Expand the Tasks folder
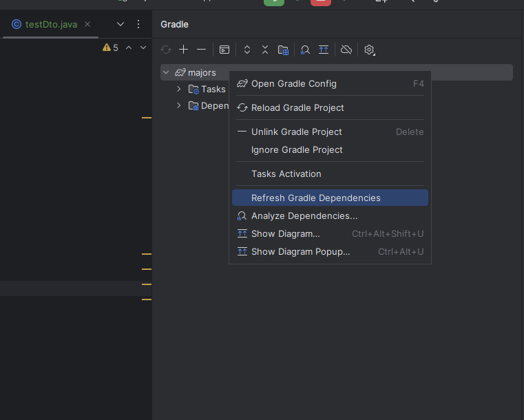524x420 pixels. click(x=179, y=89)
